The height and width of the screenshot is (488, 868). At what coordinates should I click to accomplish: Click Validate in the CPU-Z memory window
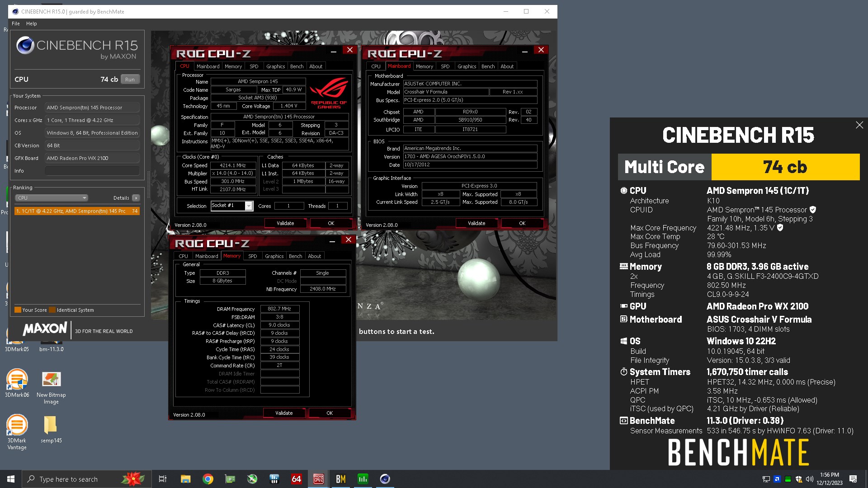point(284,413)
